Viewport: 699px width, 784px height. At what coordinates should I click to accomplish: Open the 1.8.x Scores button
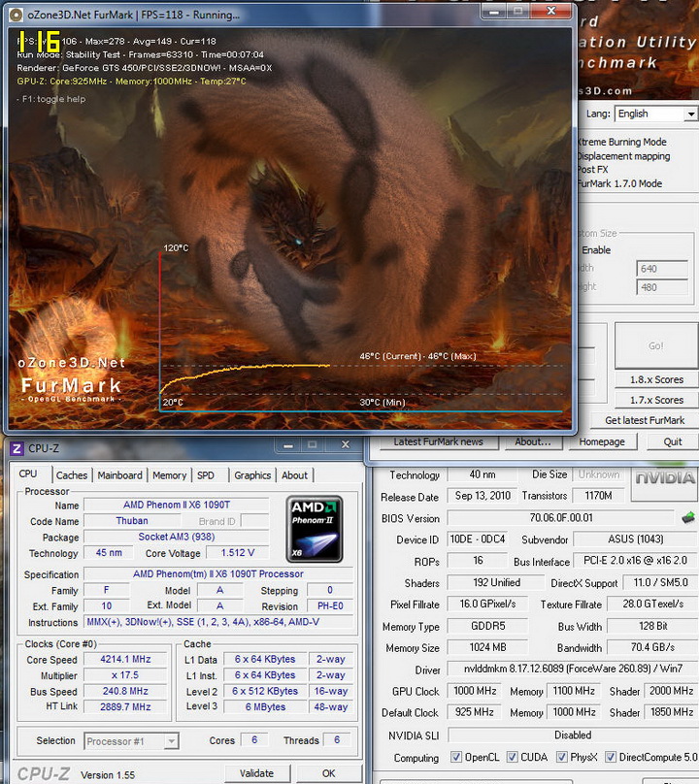point(656,379)
